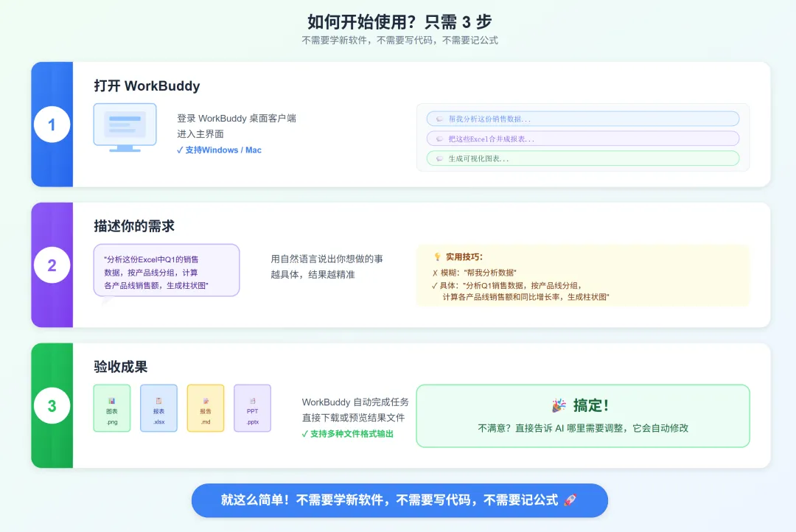
Task: Click the party popper icon beside 搞定
Action: pyautogui.click(x=559, y=405)
